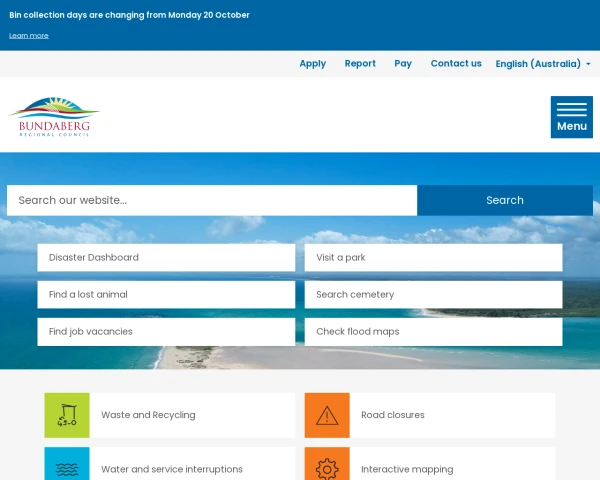This screenshot has height=480, width=600.
Task: Open the Find job vacancies link
Action: (166, 332)
